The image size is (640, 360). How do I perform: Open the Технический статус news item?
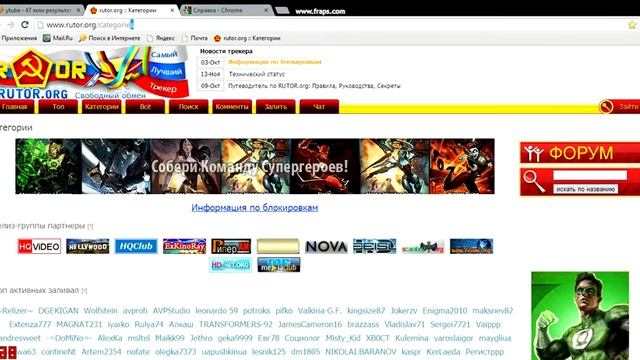coord(257,74)
